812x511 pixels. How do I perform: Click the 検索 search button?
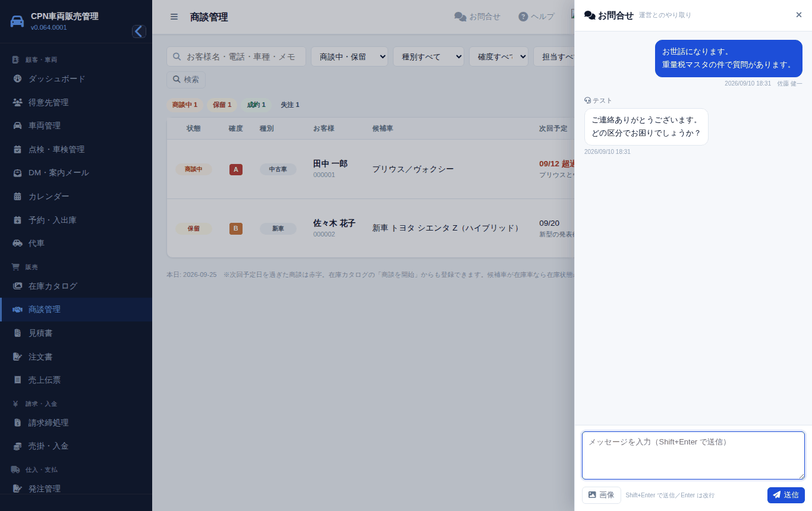coord(186,80)
